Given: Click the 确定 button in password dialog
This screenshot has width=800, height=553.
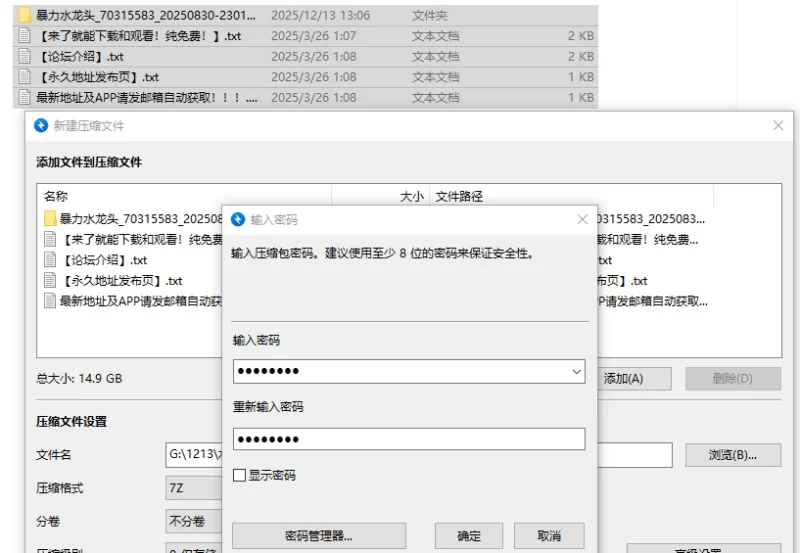Looking at the screenshot, I should [x=469, y=536].
